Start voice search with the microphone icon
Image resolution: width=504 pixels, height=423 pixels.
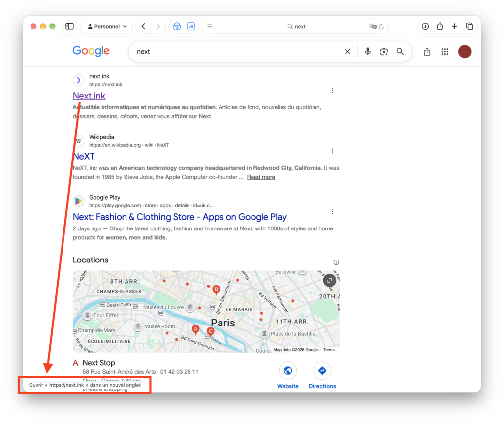[367, 52]
